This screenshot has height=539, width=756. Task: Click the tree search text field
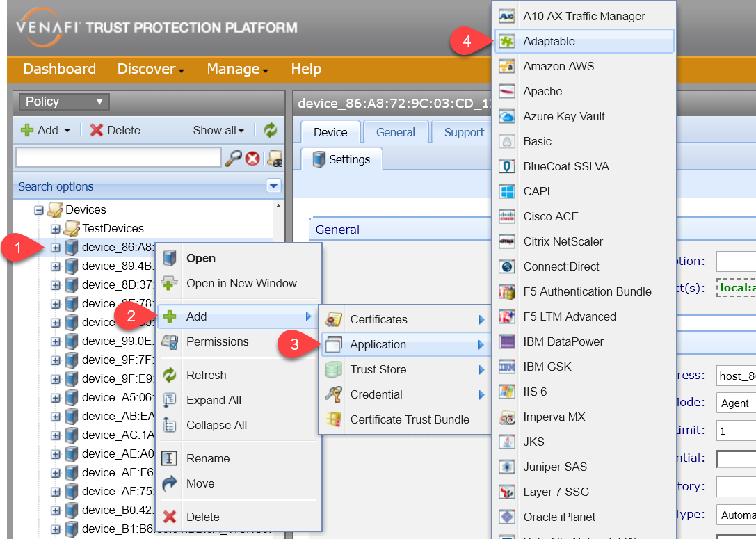coord(118,158)
